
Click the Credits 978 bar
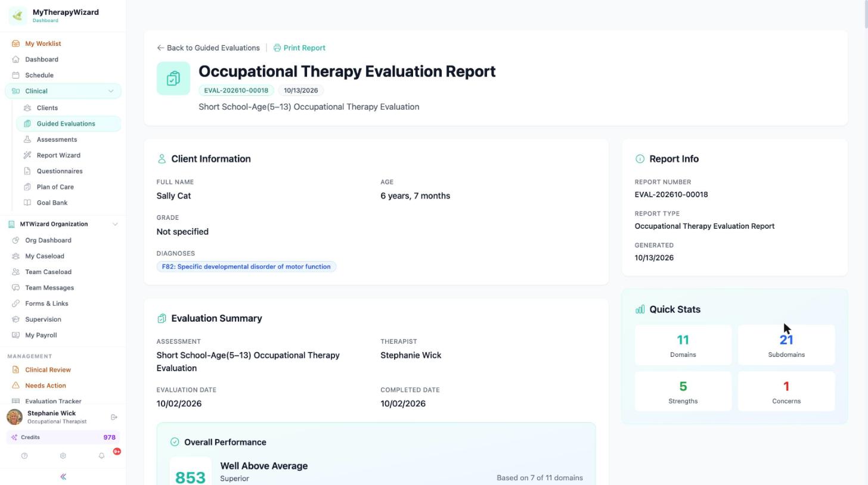click(x=63, y=437)
